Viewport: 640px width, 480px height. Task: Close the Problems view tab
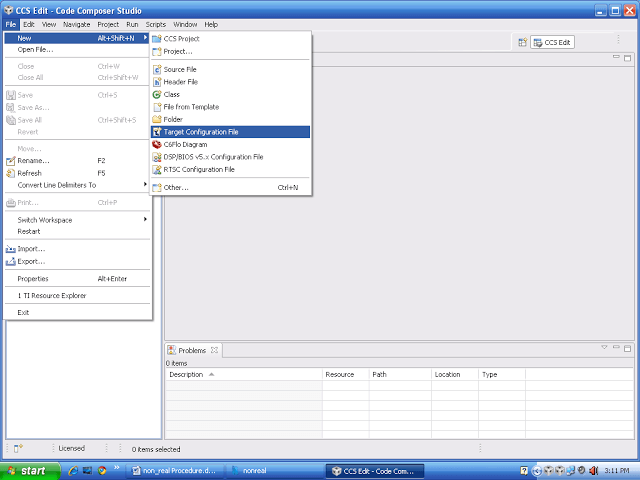214,350
